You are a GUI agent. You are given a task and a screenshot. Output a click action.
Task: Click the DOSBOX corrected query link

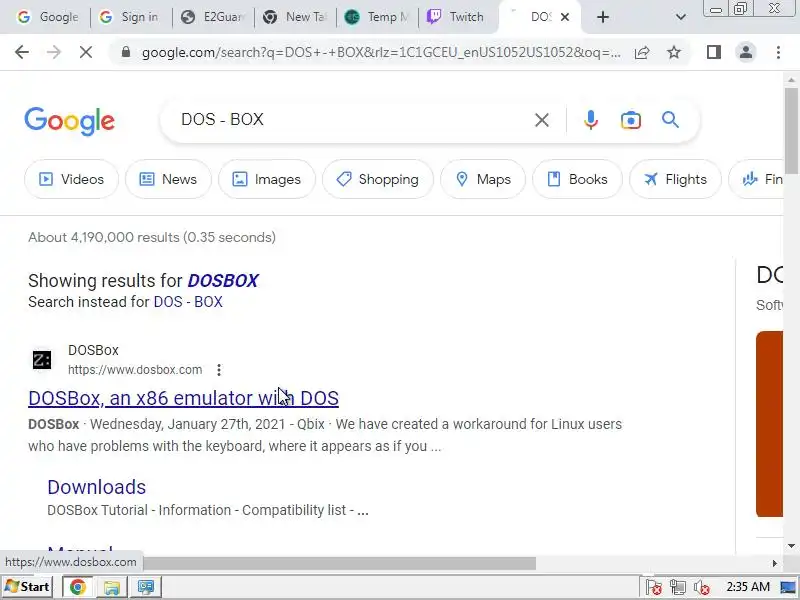click(x=223, y=281)
